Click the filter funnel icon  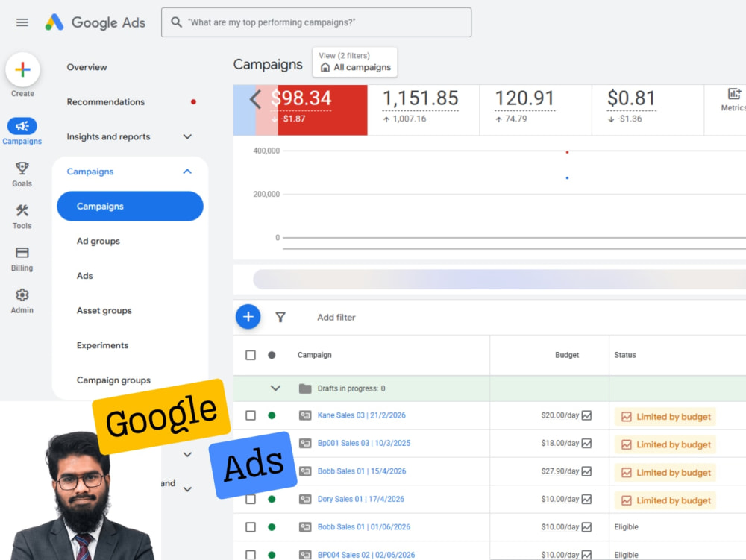(280, 317)
